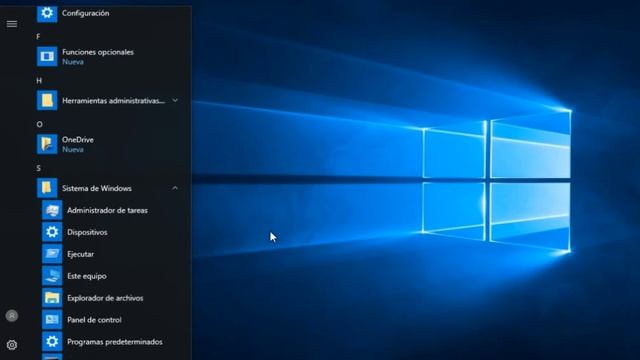Click the Explorador de archivos icon
Viewport: 640px width, 360px height.
[x=52, y=298]
